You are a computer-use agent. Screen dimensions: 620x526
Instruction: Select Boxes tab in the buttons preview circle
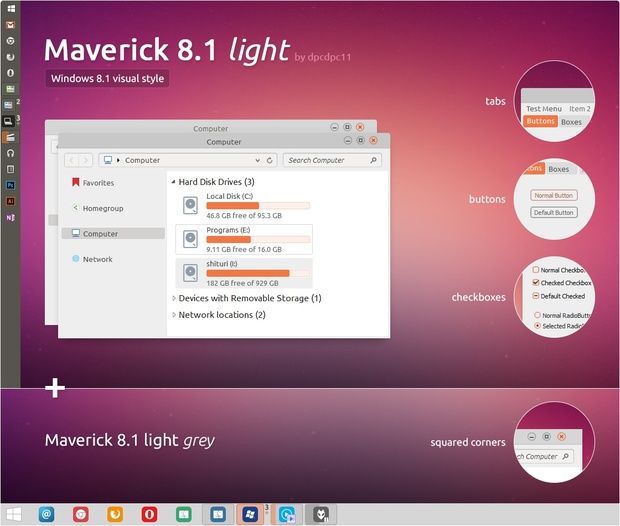point(558,169)
